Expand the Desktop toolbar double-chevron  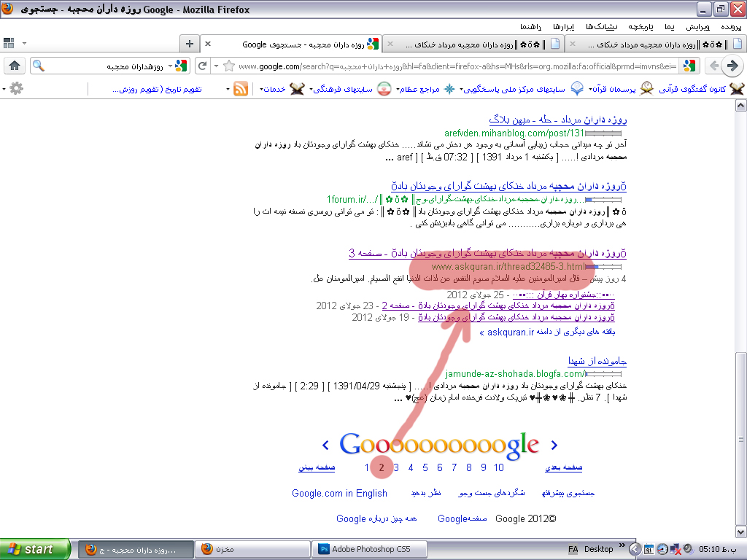click(622, 545)
